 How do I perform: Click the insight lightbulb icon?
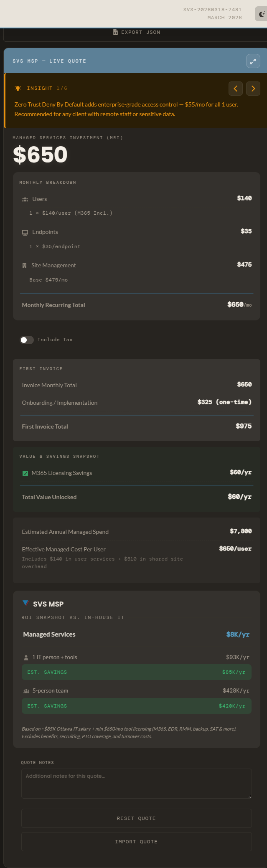(x=18, y=89)
